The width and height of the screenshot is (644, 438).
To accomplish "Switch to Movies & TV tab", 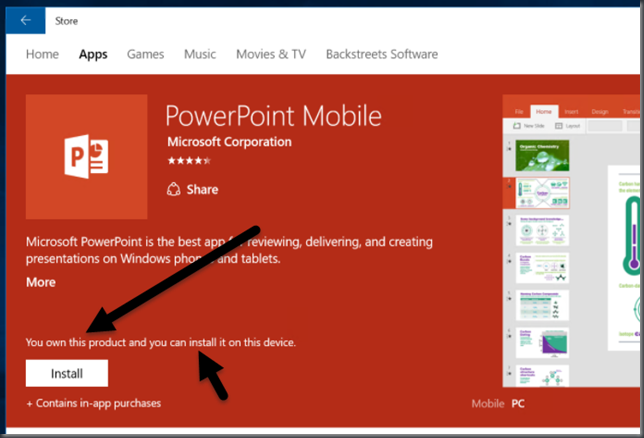I will tap(271, 54).
